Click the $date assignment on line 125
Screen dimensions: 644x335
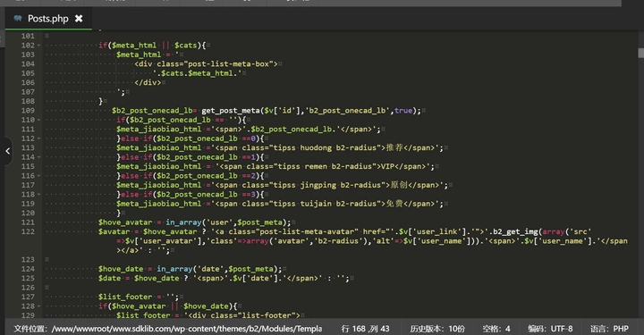(224, 279)
